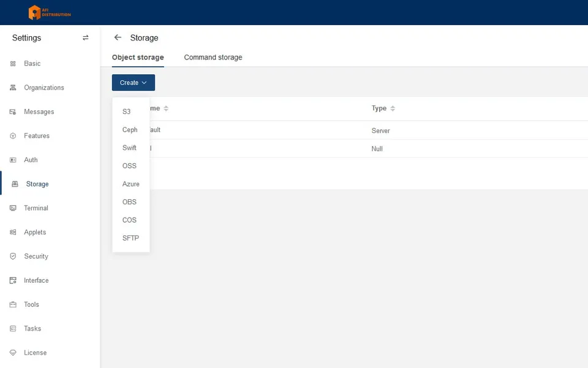Toggle the Settings view switch icon
The image size is (588, 368).
86,37
